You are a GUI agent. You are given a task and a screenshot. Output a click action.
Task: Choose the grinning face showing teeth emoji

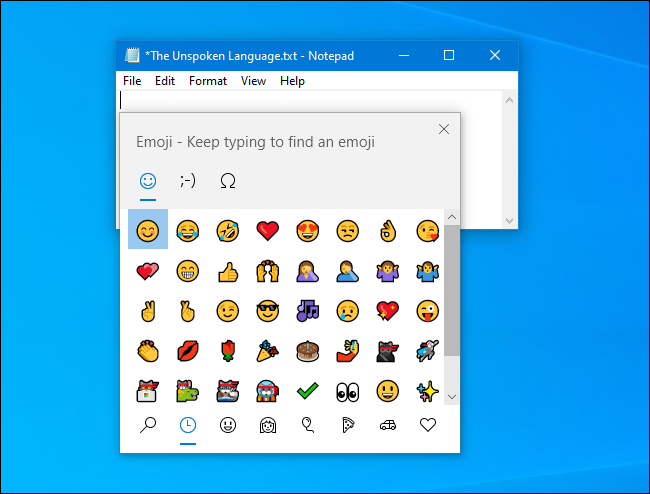click(187, 271)
